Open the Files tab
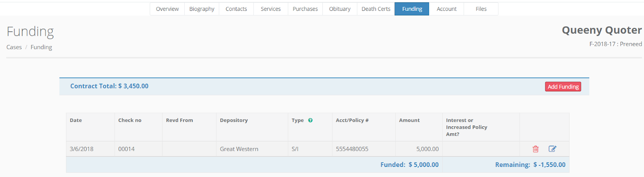644x177 pixels. point(481,9)
